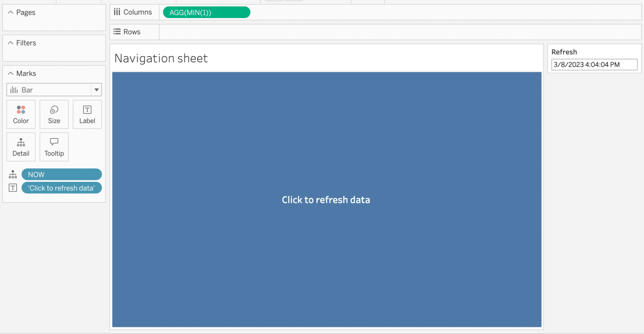Click the detail icon next to the NOW pill
The height and width of the screenshot is (334, 644).
click(x=12, y=174)
